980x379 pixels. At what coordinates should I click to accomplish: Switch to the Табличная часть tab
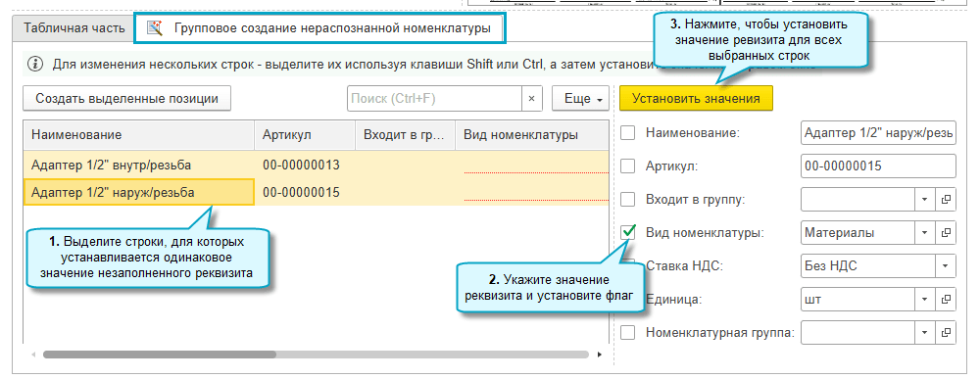(x=73, y=28)
